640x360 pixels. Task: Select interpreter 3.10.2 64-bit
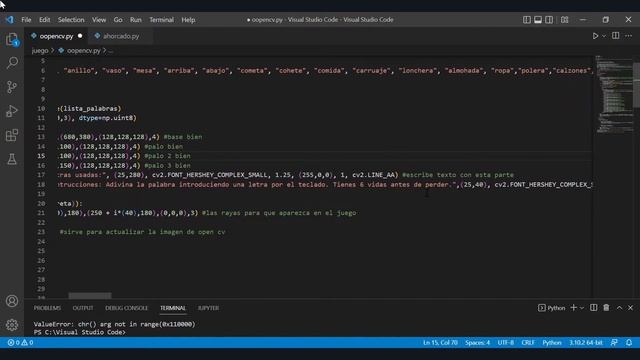[x=586, y=342]
